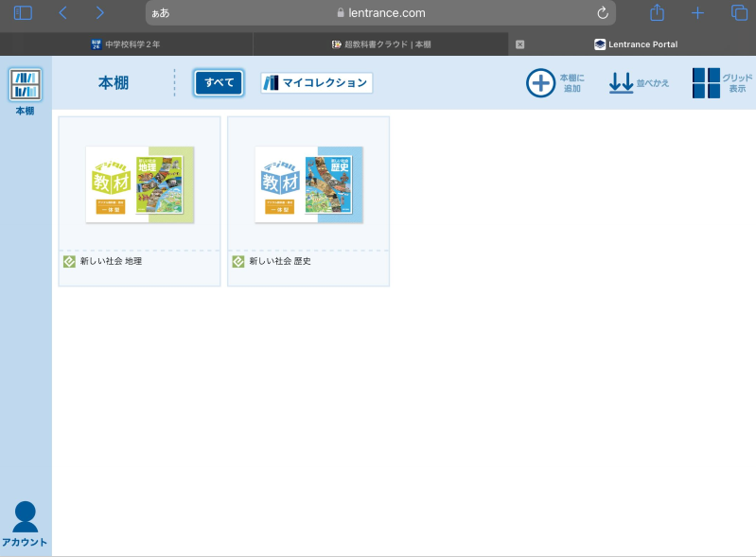The height and width of the screenshot is (557, 756).
Task: Reload the page in address bar
Action: point(603,13)
